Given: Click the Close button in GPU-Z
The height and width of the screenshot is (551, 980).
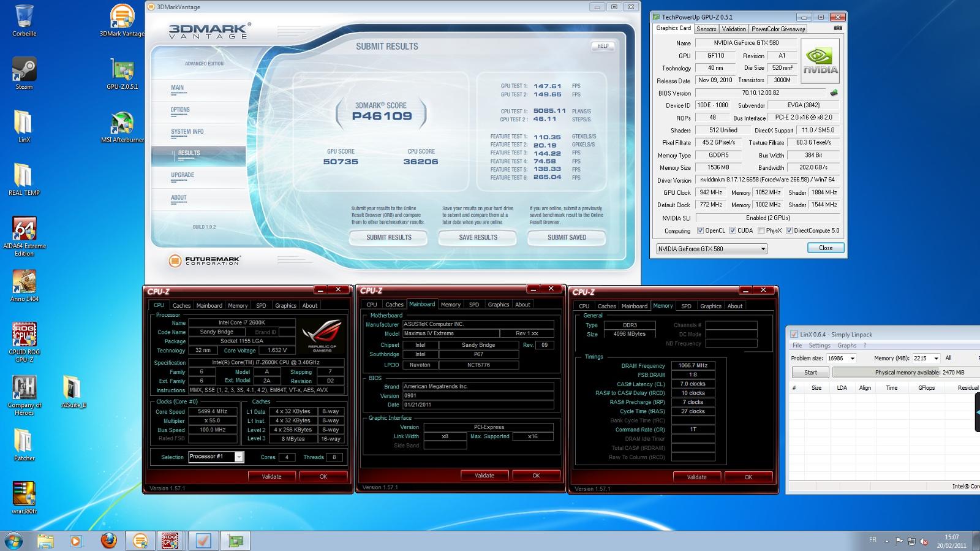Looking at the screenshot, I should [x=826, y=248].
